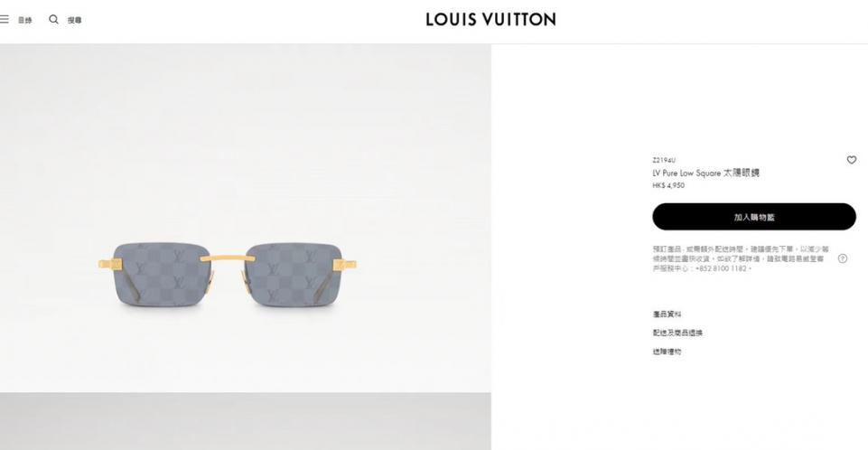Go home via the Louis Vuitton logo
This screenshot has width=868, height=450.
[x=490, y=19]
